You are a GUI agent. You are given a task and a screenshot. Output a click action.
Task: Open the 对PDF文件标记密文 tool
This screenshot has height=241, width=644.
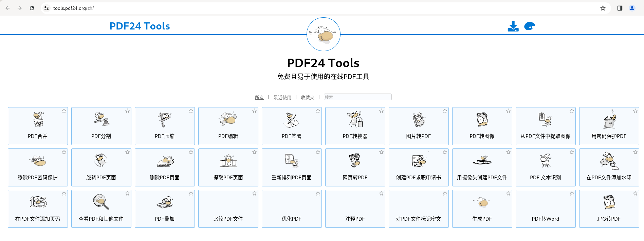pos(419,209)
